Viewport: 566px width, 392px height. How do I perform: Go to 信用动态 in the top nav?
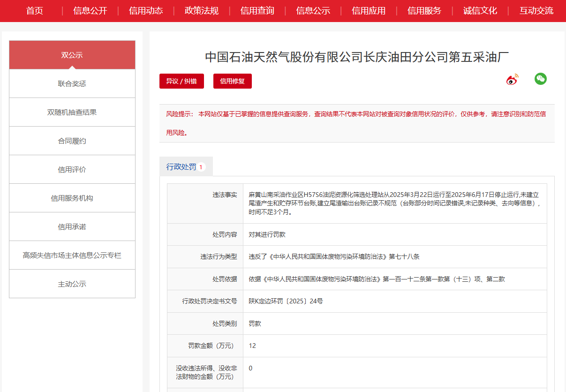pos(146,11)
